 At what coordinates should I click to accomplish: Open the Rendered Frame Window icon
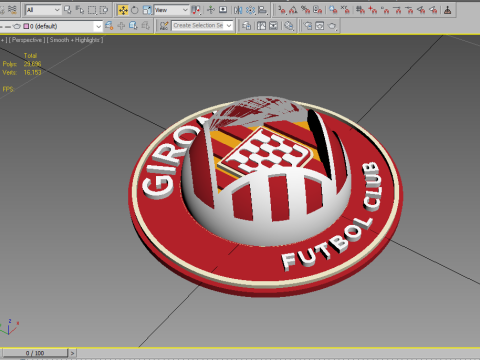point(320,26)
